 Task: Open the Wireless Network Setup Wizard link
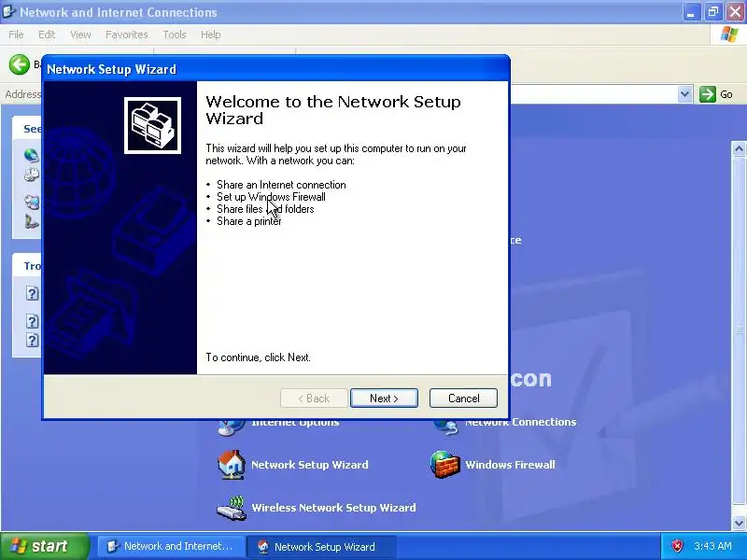[333, 508]
